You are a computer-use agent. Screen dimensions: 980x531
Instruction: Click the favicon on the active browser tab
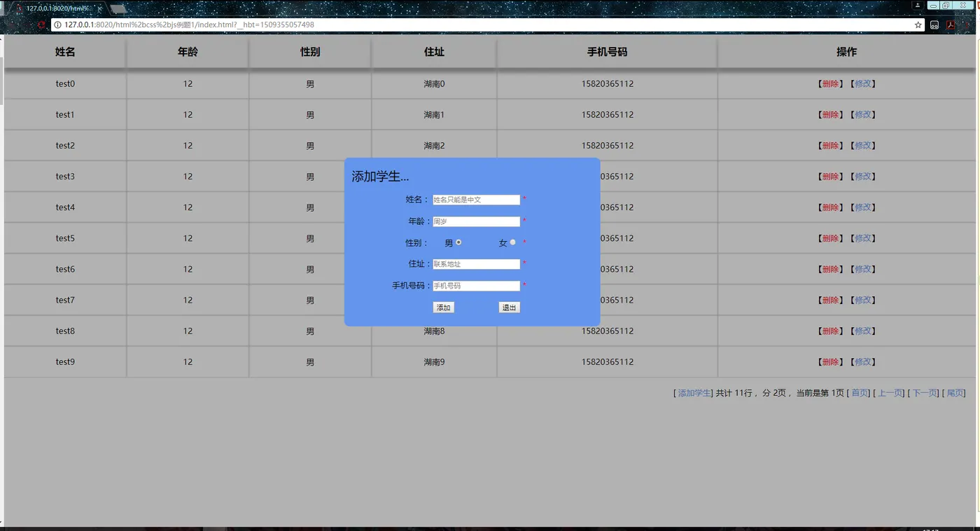tap(20, 10)
